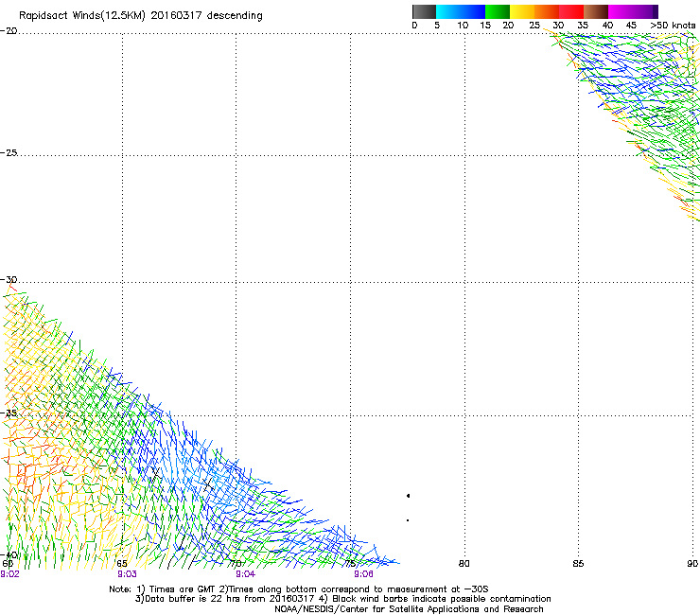Click the legend tick label 10
Image resolution: width=700 pixels, height=615 pixels.
[463, 26]
